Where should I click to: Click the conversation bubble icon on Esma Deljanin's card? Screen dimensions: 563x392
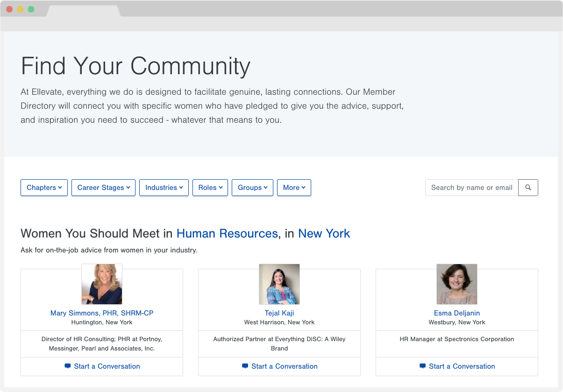tap(422, 366)
